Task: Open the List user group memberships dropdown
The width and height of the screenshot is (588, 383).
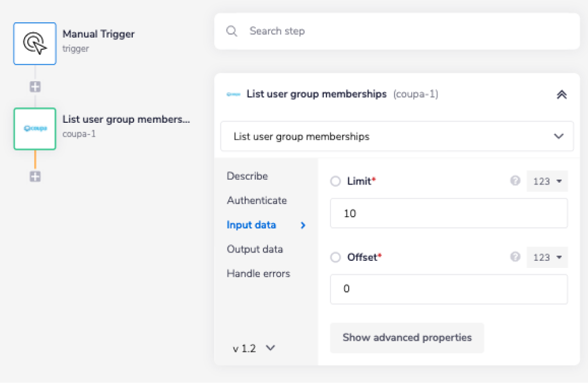Action: (x=397, y=136)
